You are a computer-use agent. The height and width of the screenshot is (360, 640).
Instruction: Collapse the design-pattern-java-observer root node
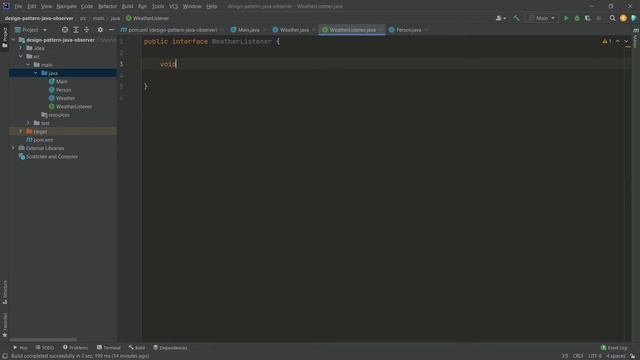13,40
